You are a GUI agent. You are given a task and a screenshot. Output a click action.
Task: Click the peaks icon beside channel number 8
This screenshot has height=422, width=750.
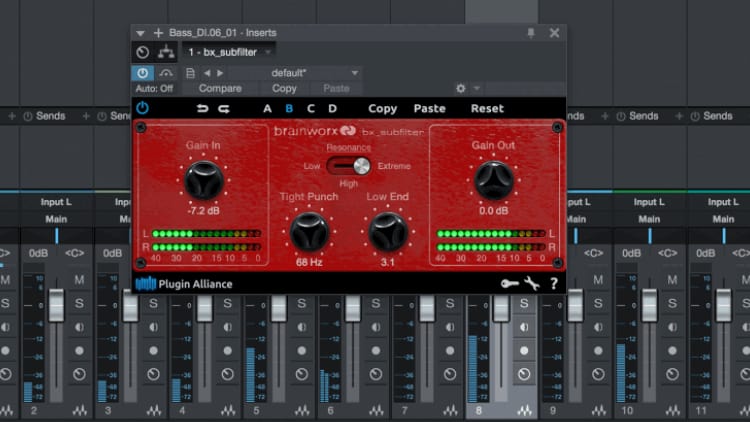(x=525, y=410)
